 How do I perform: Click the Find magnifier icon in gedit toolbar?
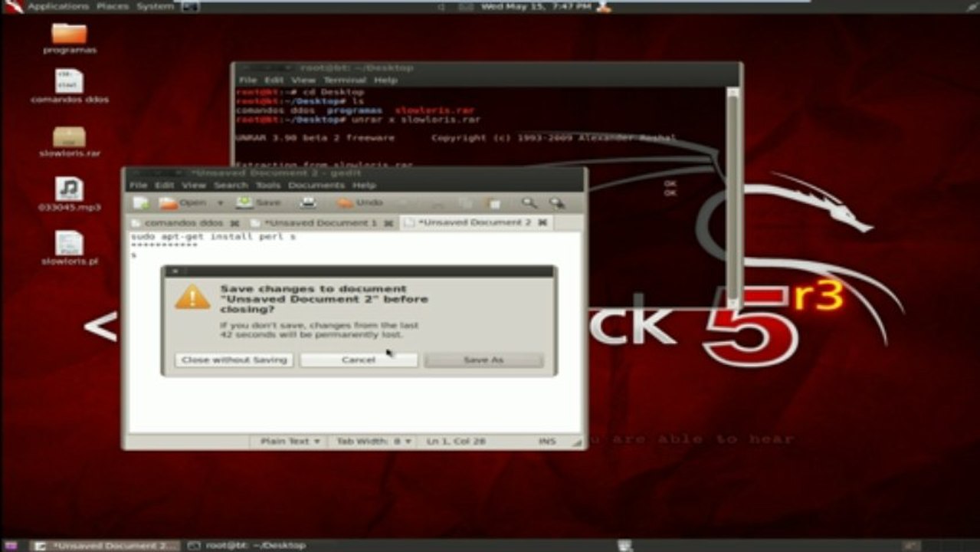(x=529, y=202)
